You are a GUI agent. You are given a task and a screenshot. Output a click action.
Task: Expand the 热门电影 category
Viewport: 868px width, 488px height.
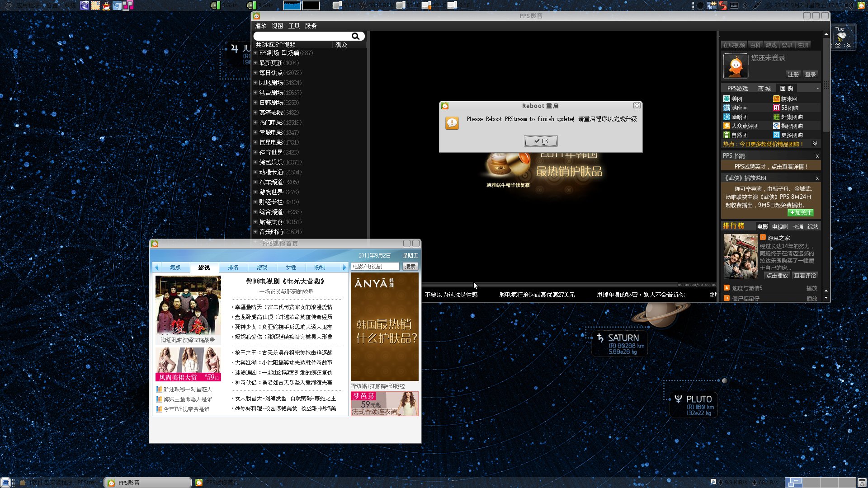[255, 122]
